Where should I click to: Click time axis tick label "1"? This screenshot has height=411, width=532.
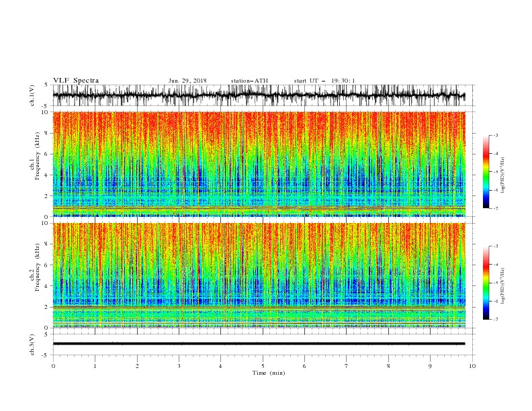click(95, 366)
